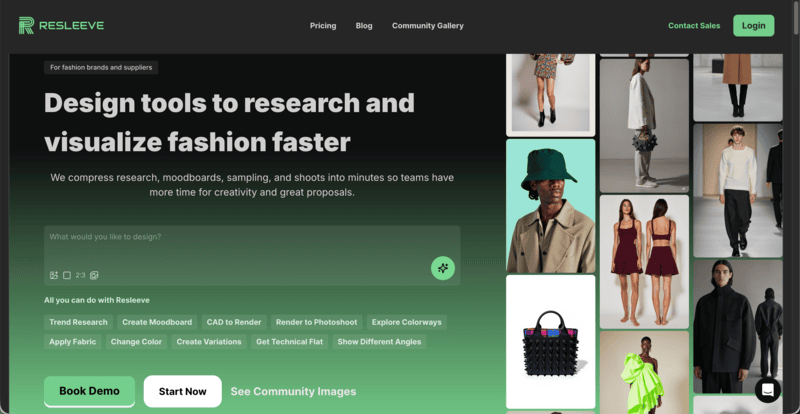Open the chat support widget
Image resolution: width=800 pixels, height=414 pixels.
768,390
